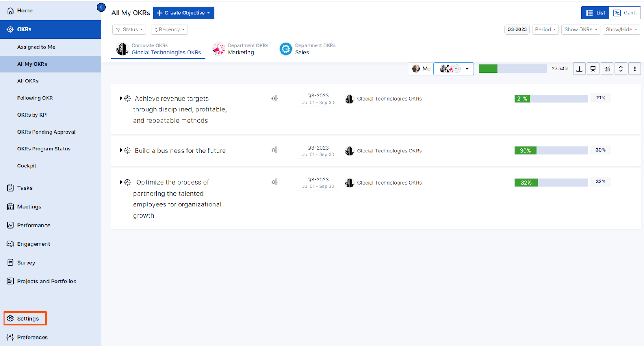Toggle the Me filter
Screen dimensions: 644x346
(421, 69)
